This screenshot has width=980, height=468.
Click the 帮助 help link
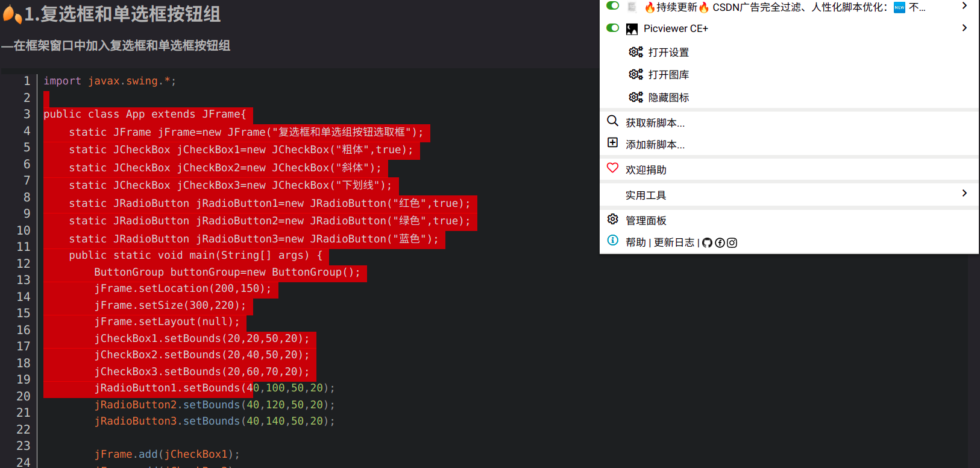tap(635, 242)
